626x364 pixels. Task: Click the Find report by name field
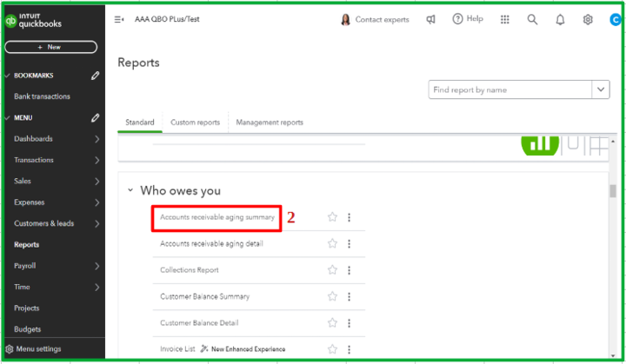pos(510,89)
